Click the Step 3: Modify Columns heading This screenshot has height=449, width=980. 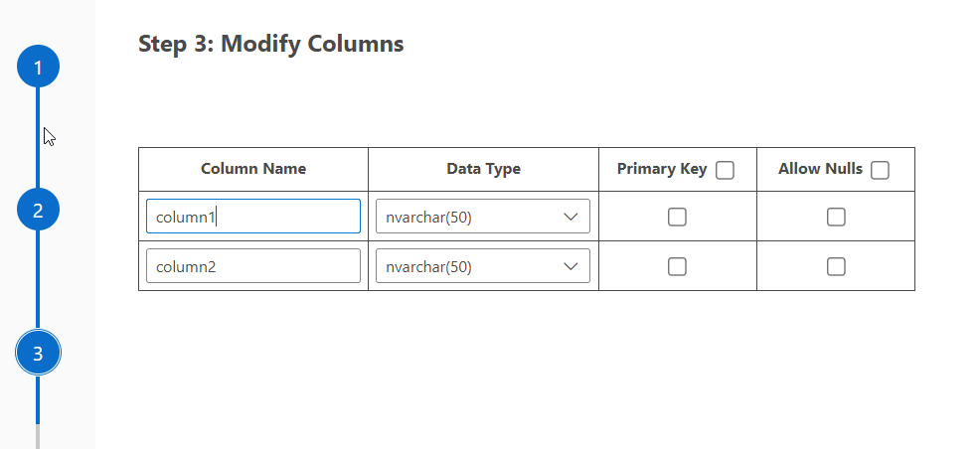(270, 44)
